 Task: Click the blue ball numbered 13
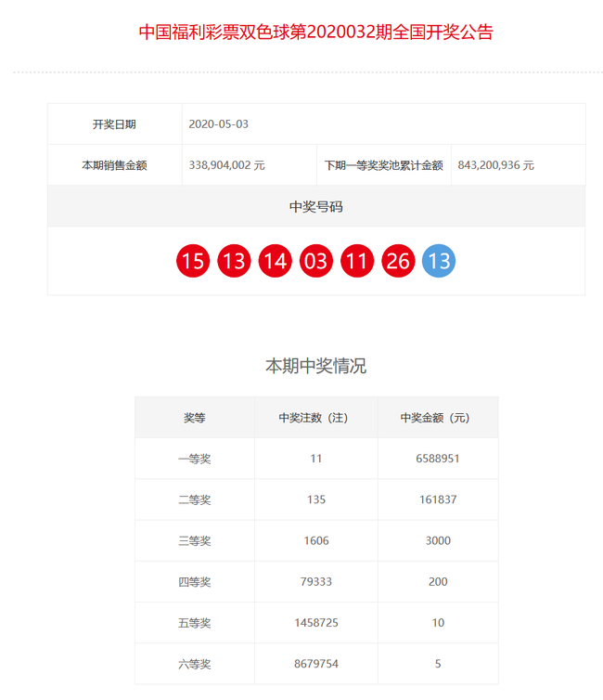[x=439, y=261]
